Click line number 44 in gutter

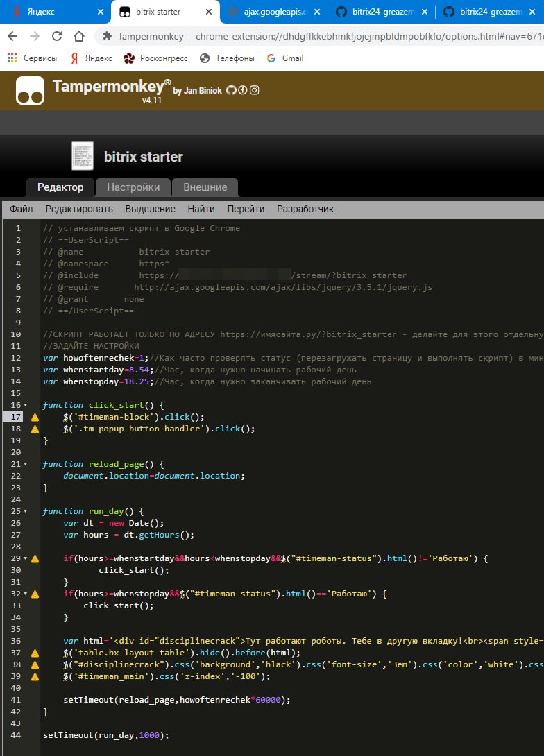coord(15,735)
